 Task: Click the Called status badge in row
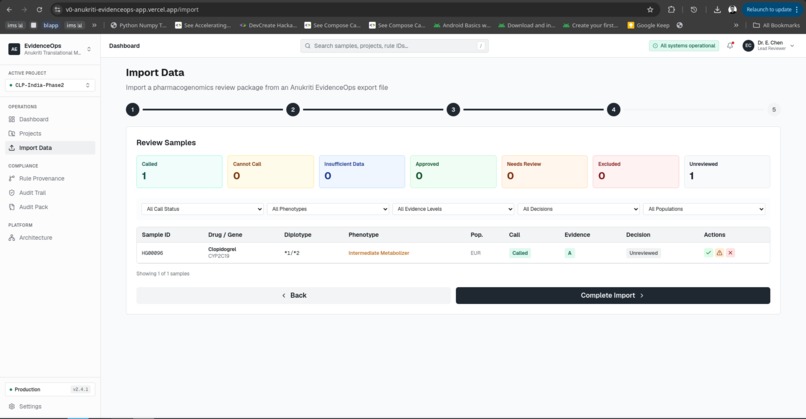point(520,253)
